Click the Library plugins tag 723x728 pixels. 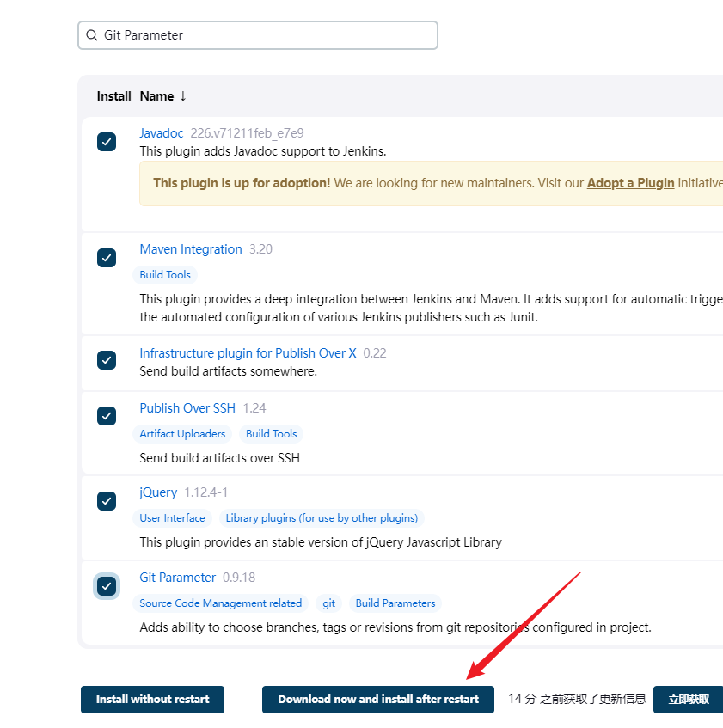[x=322, y=518]
